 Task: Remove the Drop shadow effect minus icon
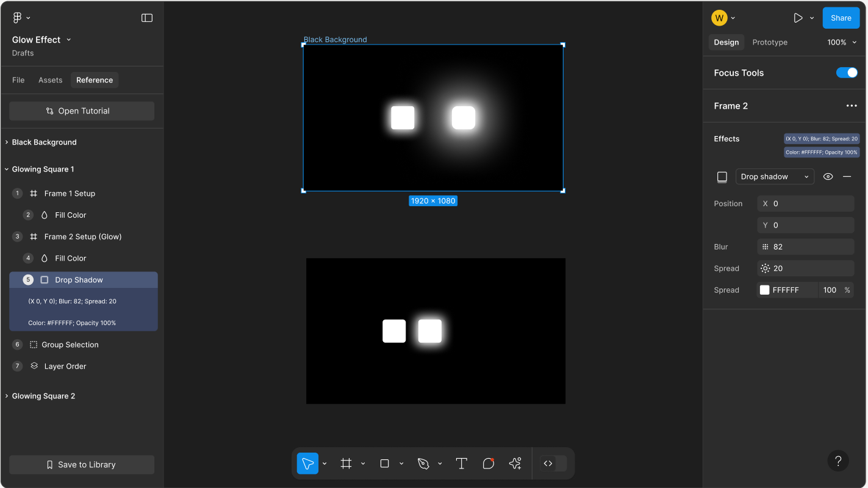[x=847, y=176]
